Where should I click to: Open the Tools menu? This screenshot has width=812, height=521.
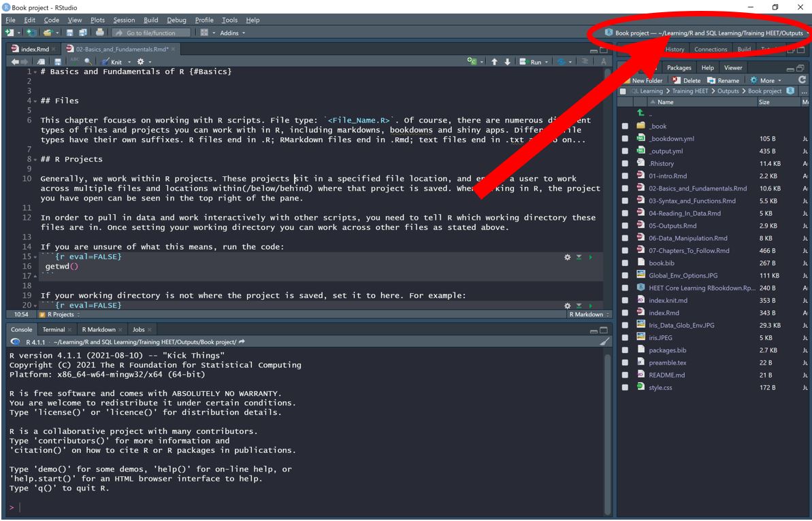click(229, 20)
